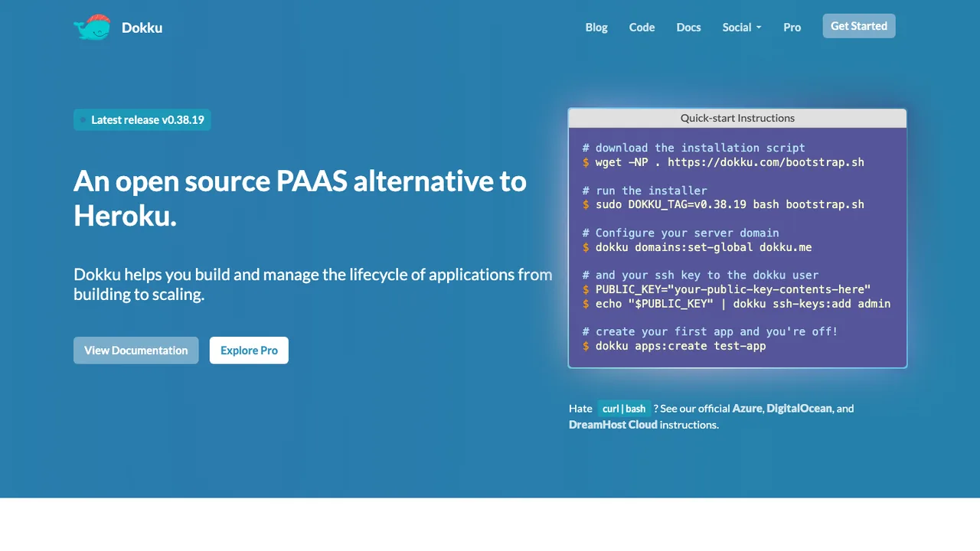The width and height of the screenshot is (980, 551).
Task: Click the sudo DOKKU_TAG installer command
Action: coord(724,204)
